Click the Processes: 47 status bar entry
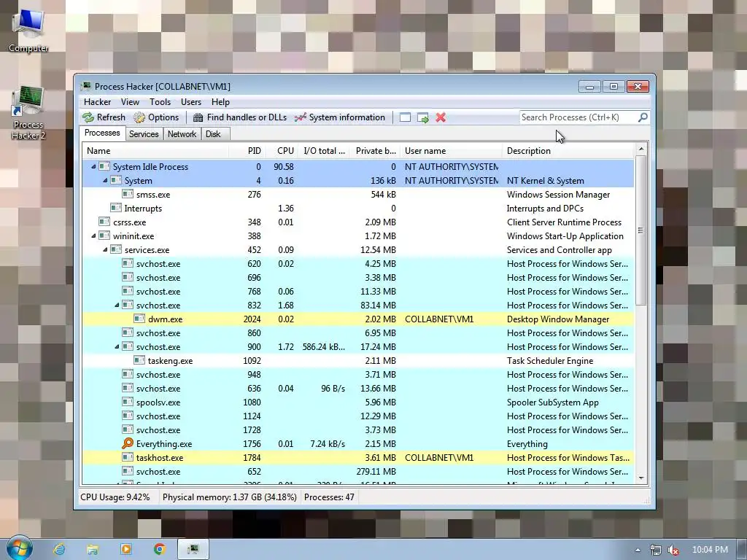This screenshot has width=747, height=560. point(329,497)
